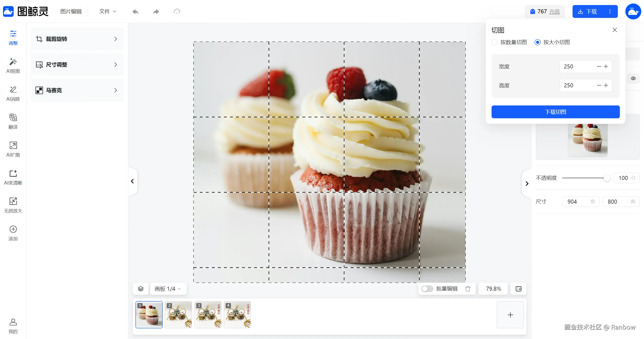The image size is (644, 339).
Task: Toggle layer visibility eye icon
Action: coord(633,79)
